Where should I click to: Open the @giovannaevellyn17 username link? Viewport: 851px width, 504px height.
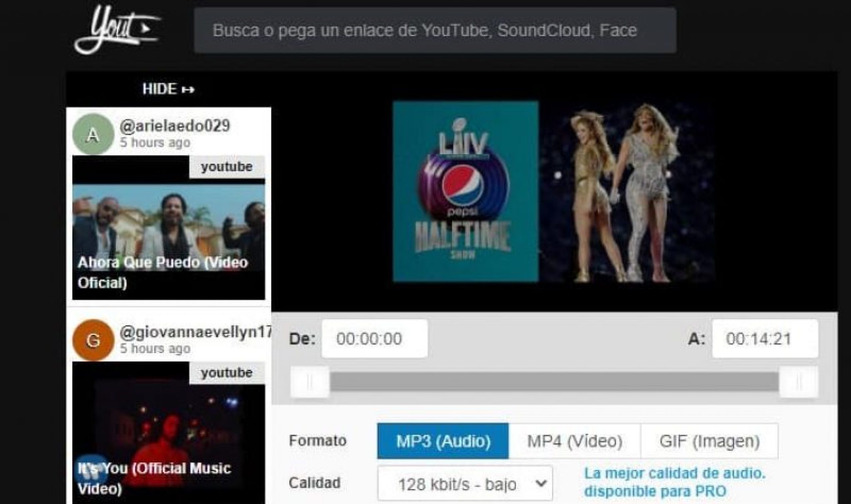tap(195, 332)
